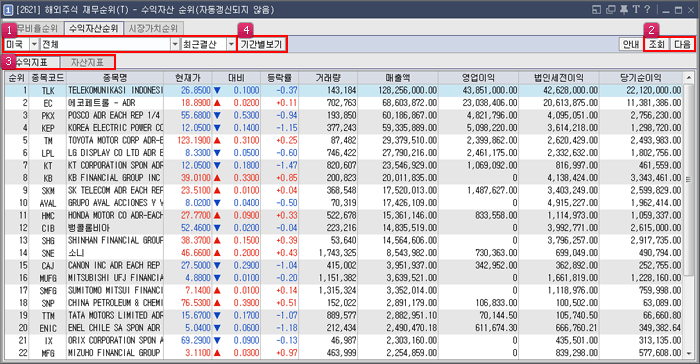The height and width of the screenshot is (364, 700).
Task: Click the window number 1 icon in title bar
Action: coord(8,9)
